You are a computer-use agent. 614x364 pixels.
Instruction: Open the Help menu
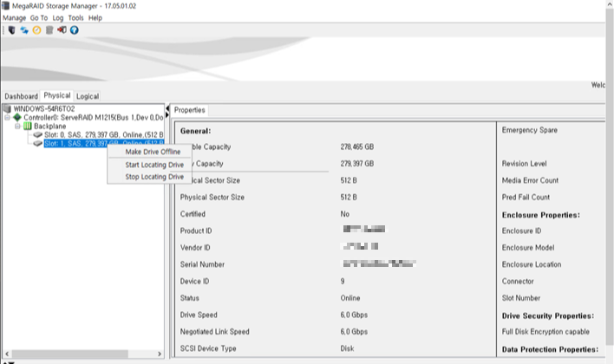tap(95, 18)
